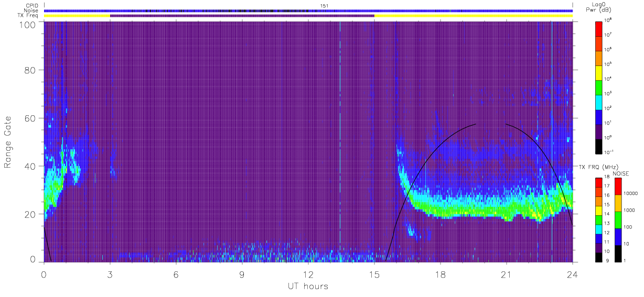Click the "Noise" row label at top left

click(32, 10)
